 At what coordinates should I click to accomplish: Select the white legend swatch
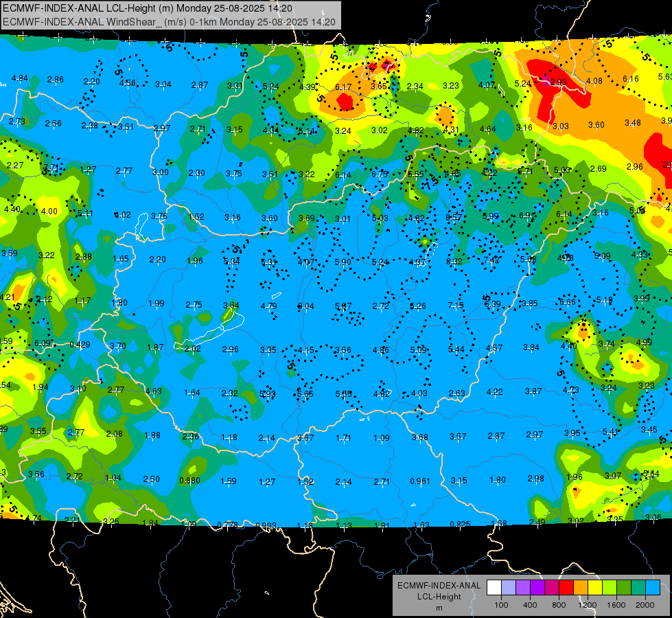(x=494, y=588)
